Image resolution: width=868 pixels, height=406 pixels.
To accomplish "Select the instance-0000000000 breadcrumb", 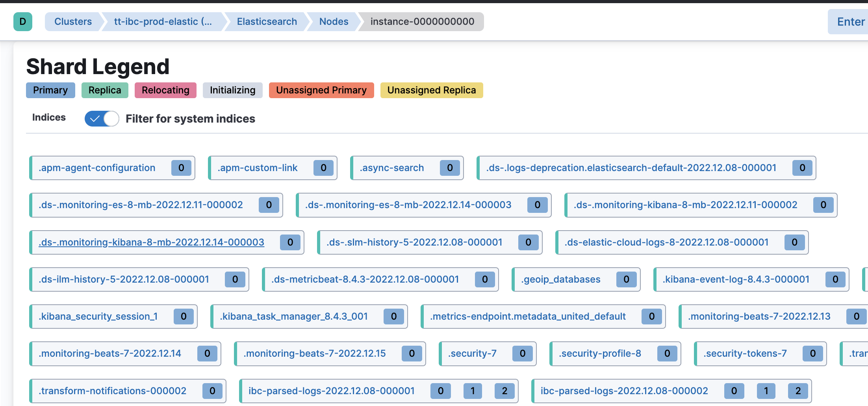I will (422, 22).
